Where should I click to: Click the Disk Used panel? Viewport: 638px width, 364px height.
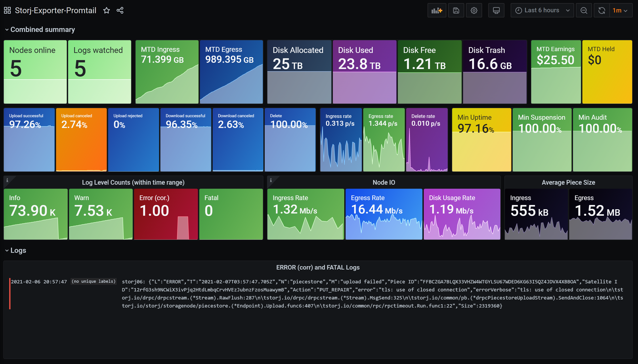point(365,72)
